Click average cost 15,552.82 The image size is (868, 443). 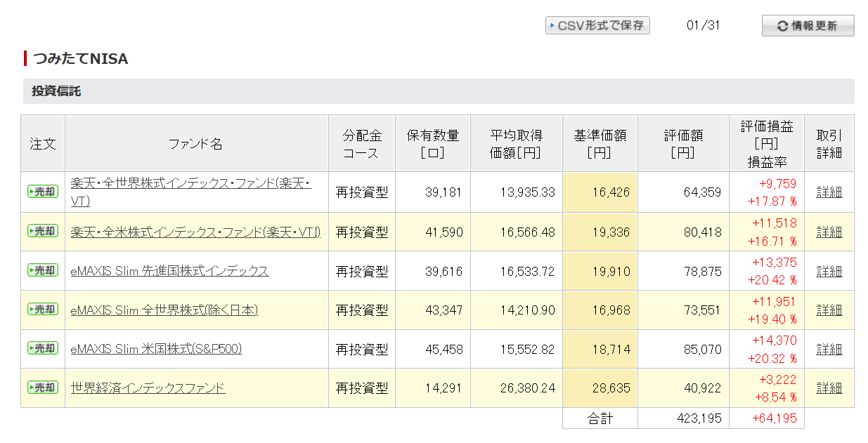coord(528,349)
